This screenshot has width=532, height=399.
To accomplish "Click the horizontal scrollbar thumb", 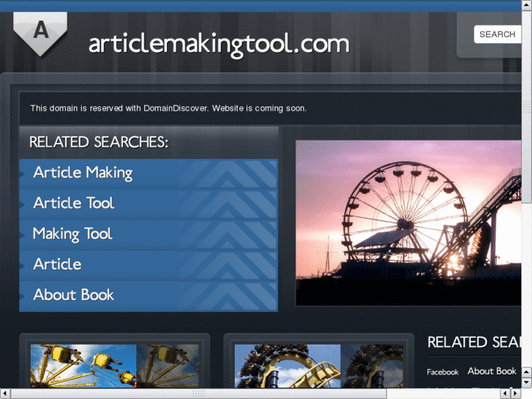I will [x=198, y=393].
